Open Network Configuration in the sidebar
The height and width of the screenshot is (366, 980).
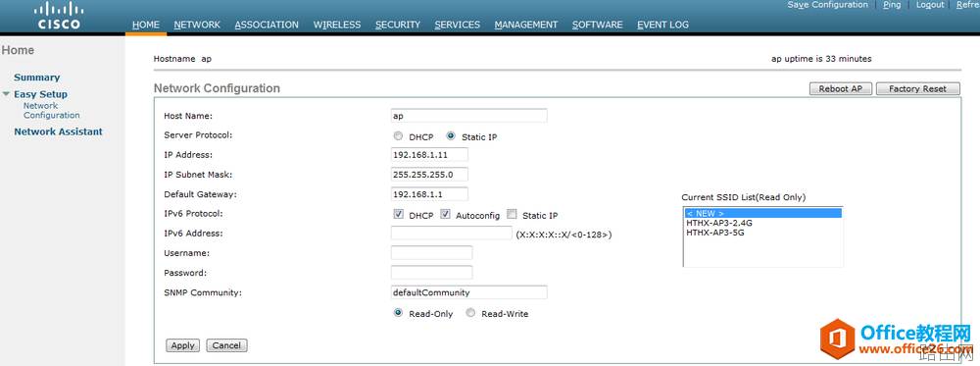[51, 111]
